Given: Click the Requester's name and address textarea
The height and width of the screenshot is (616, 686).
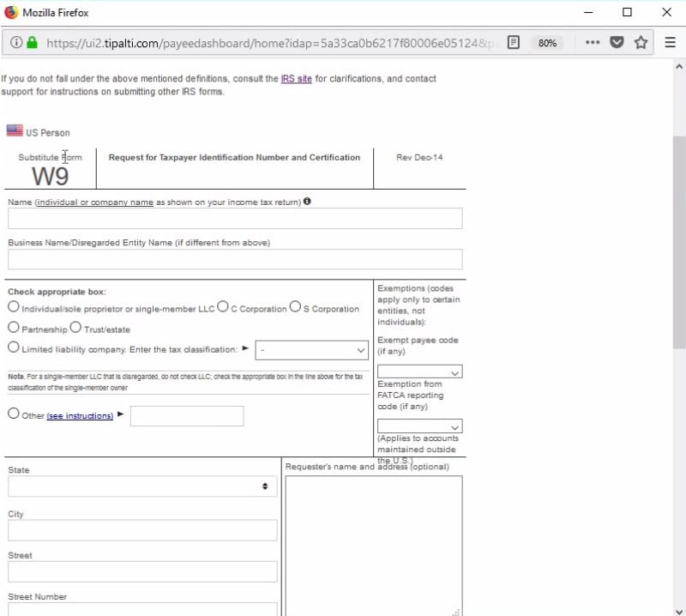Looking at the screenshot, I should (x=374, y=546).
